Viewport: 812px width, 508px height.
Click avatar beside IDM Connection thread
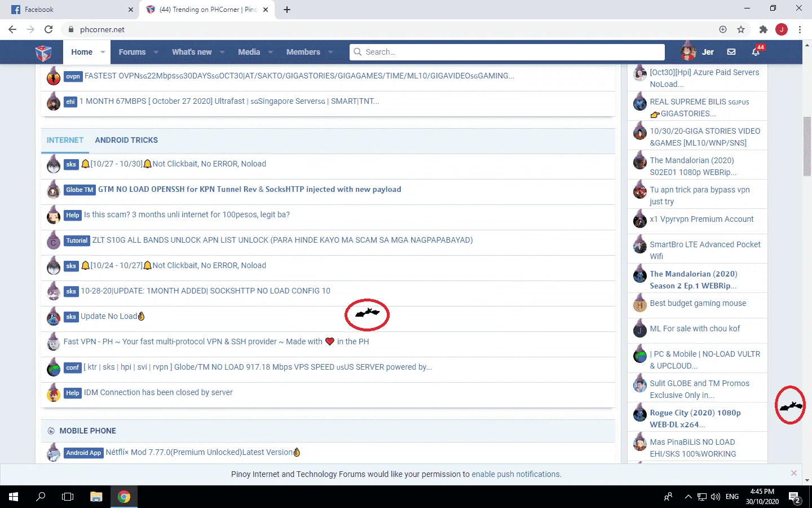(x=54, y=393)
